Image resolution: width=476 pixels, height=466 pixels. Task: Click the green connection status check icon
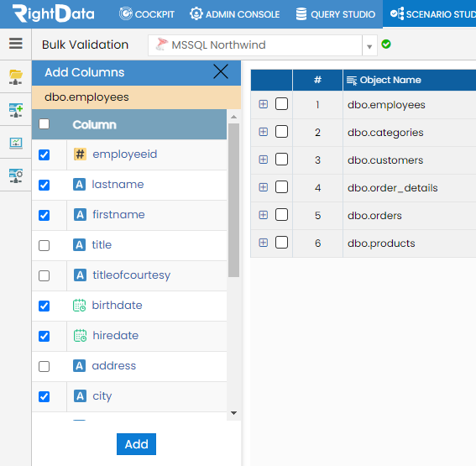[386, 45]
